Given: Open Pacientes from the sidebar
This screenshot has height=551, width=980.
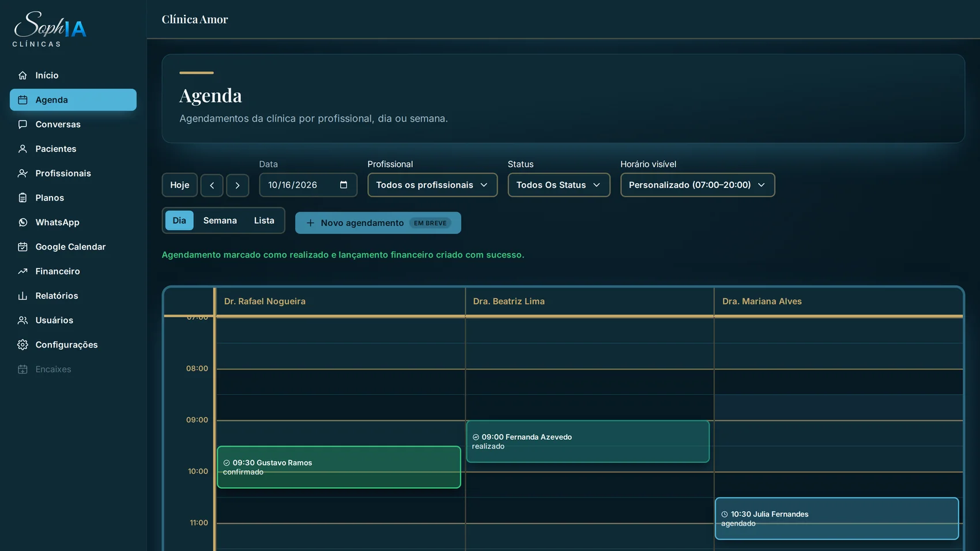Looking at the screenshot, I should tap(73, 149).
